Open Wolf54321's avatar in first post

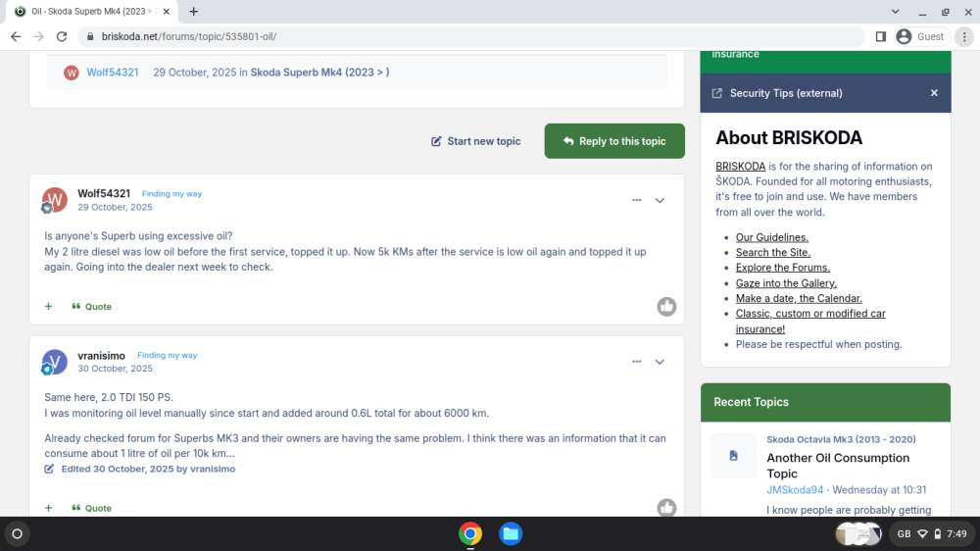[54, 199]
